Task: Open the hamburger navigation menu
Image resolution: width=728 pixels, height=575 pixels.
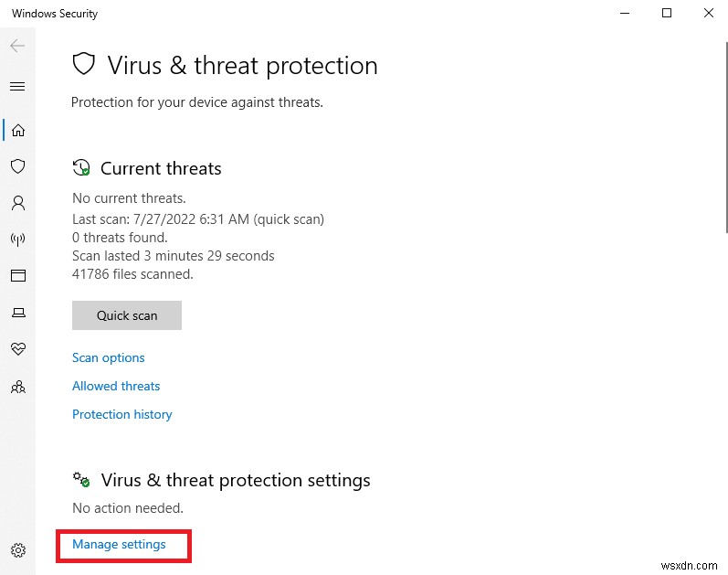Action: [x=17, y=87]
